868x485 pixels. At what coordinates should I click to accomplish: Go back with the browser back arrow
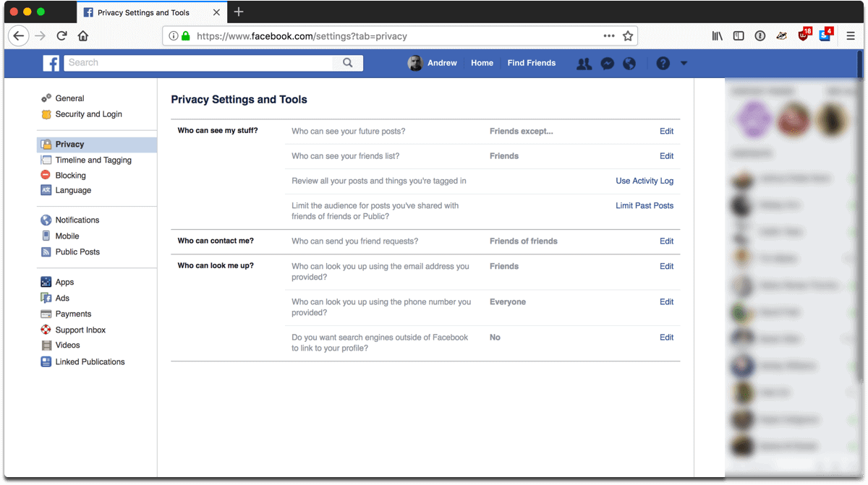pyautogui.click(x=19, y=36)
